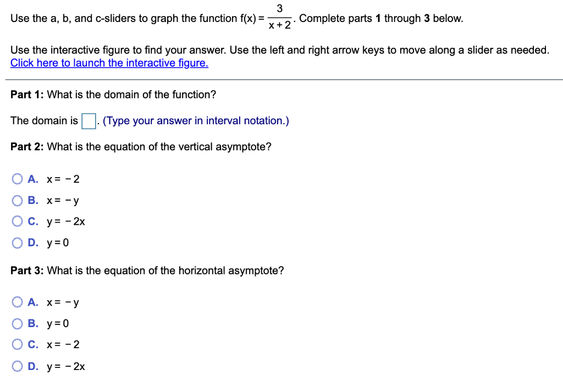This screenshot has height=392, width=563.
Task: Open the interactive figure link
Action: 109,63
